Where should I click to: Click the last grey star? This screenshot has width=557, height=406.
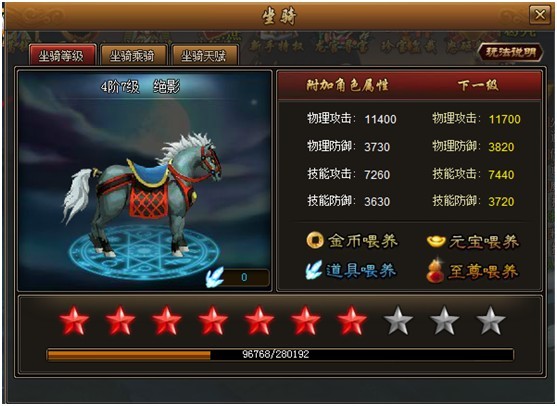click(x=491, y=321)
